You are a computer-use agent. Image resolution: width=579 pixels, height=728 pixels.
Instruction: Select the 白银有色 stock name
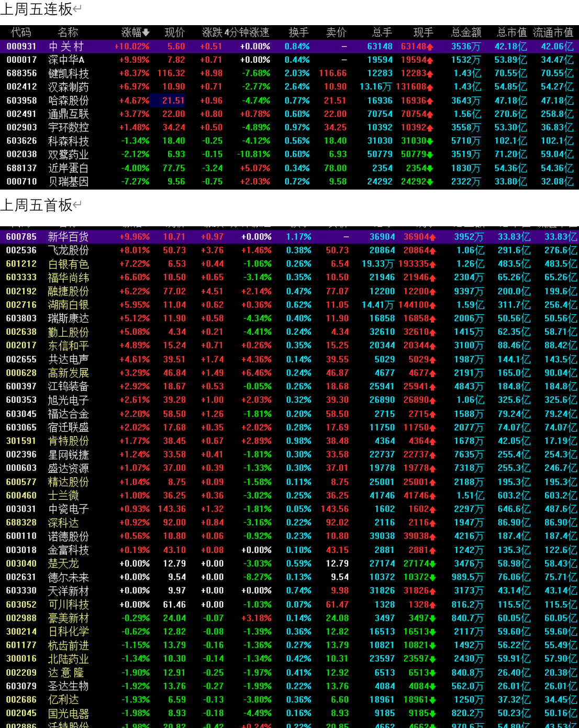tap(69, 264)
